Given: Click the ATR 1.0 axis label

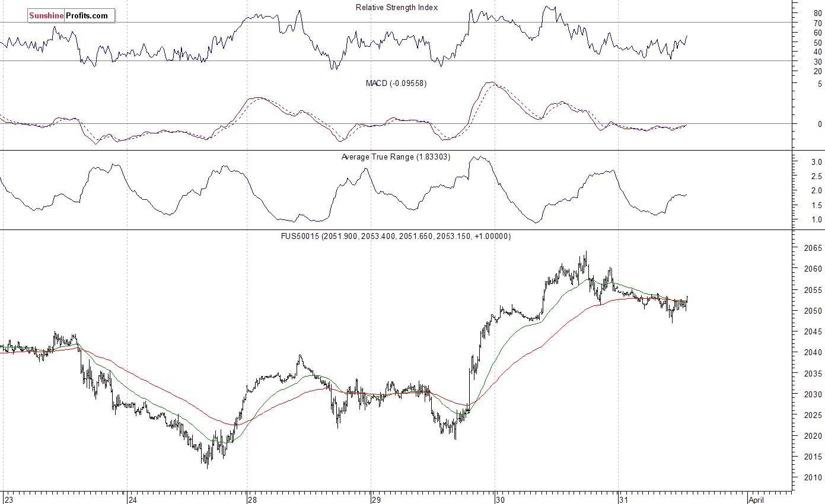Looking at the screenshot, I should coord(816,219).
